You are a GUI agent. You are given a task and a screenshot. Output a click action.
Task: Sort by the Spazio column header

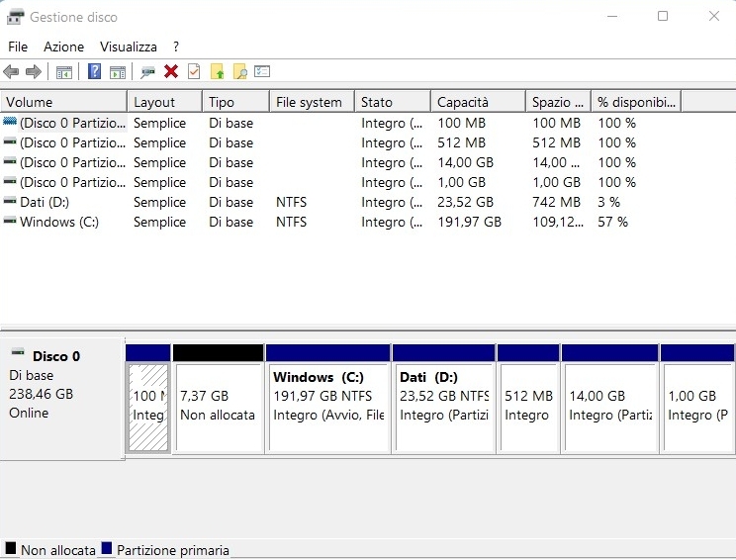558,102
